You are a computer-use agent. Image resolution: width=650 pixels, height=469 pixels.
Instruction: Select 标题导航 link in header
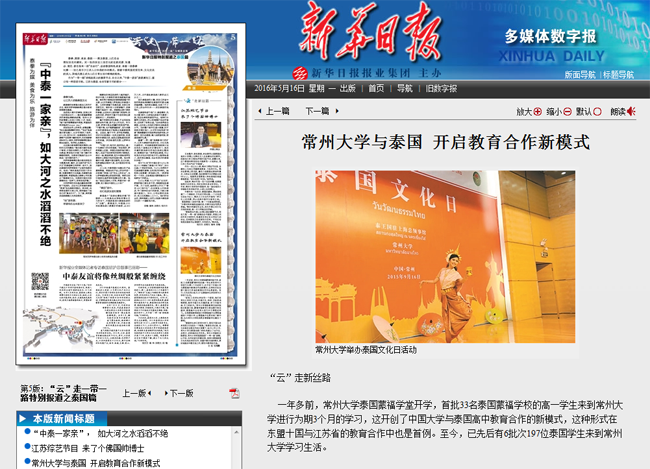618,75
